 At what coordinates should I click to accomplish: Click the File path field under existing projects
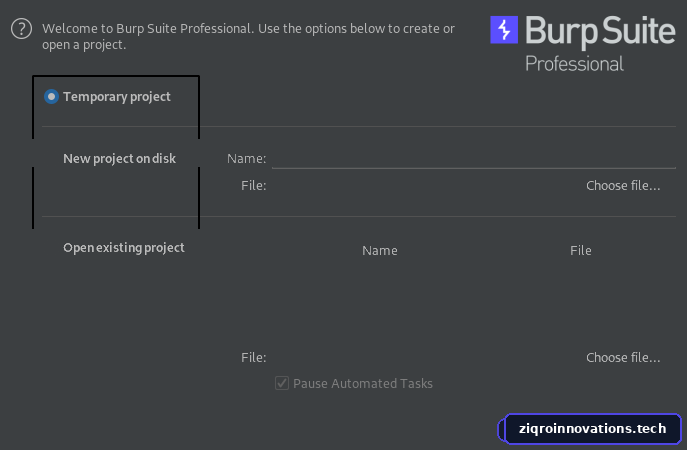(425, 357)
